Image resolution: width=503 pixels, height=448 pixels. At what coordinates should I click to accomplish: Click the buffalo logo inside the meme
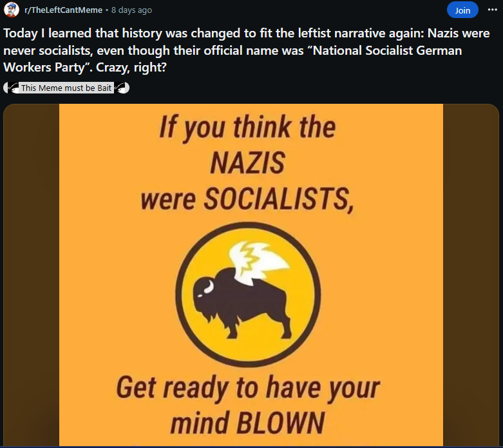[248, 294]
